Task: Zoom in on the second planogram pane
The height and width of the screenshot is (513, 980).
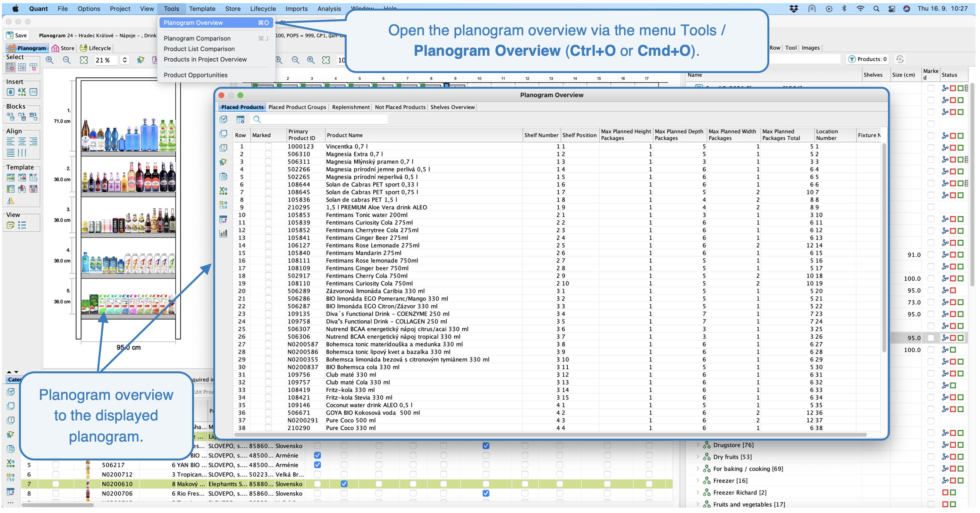Action: pos(279,60)
